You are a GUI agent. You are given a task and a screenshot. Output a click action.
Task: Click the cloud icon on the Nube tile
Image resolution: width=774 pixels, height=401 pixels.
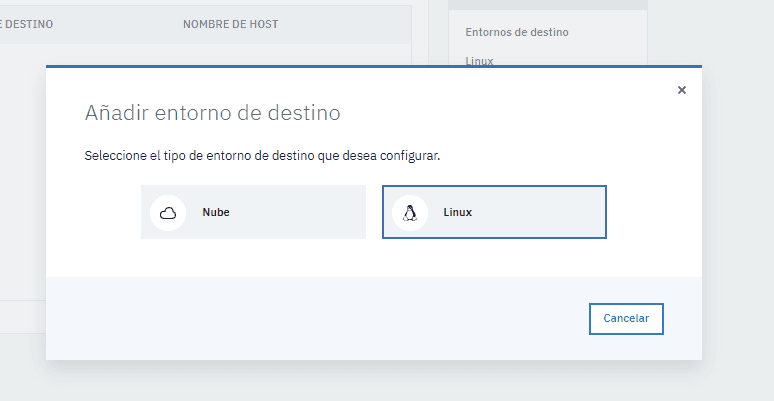(x=168, y=212)
